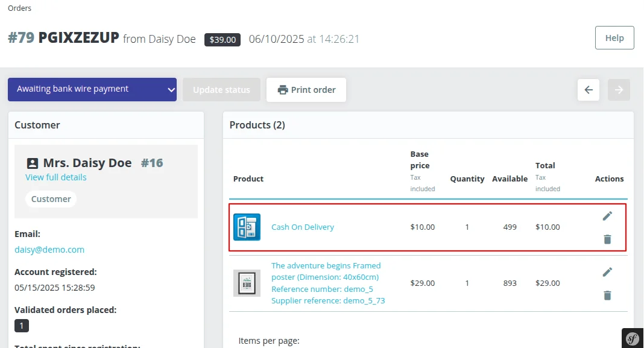Open the order status dropdown
644x348 pixels.
click(x=92, y=89)
